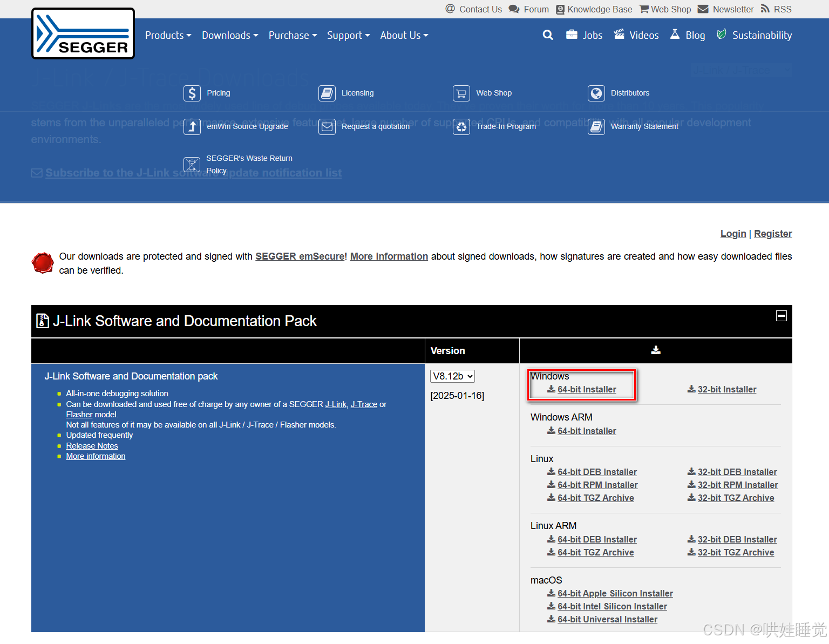Click the Waste Return Policy bin icon
Screen dimensions: 829x644
coord(192,165)
